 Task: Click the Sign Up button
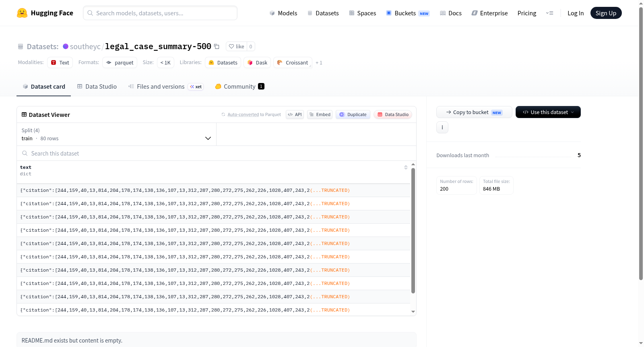click(x=606, y=13)
